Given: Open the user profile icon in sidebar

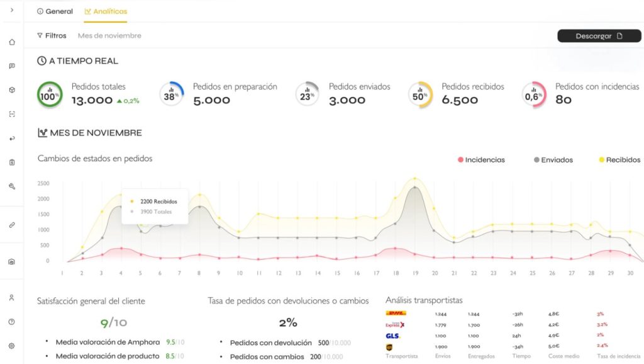Looking at the screenshot, I should click(12, 297).
